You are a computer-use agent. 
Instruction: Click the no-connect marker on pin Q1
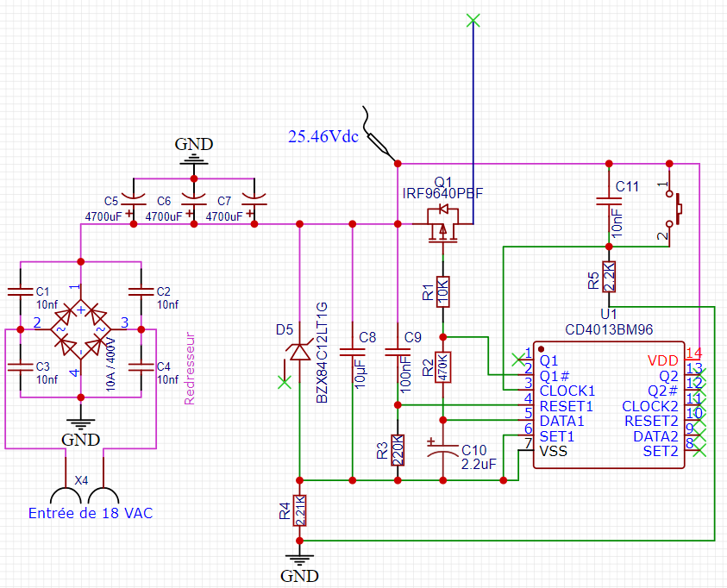tap(518, 360)
